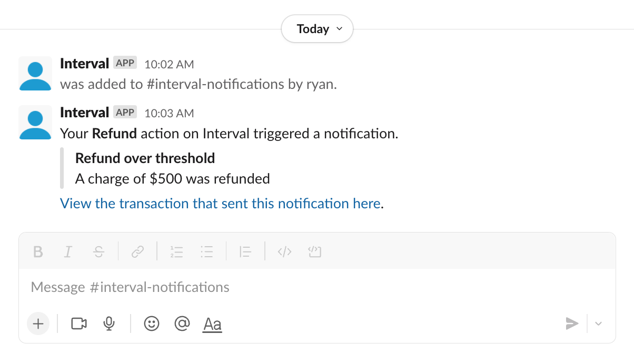Open attachments plus menu

coord(38,323)
